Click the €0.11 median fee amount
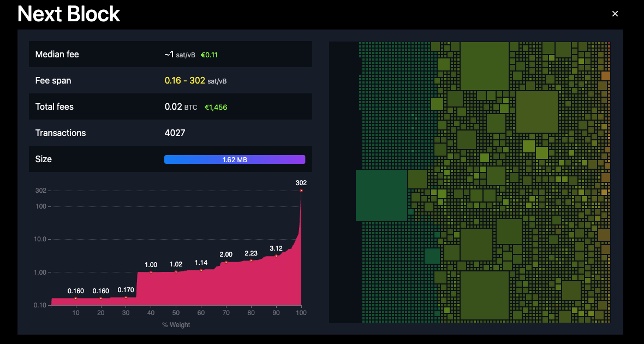Image resolution: width=644 pixels, height=344 pixels. pos(210,55)
